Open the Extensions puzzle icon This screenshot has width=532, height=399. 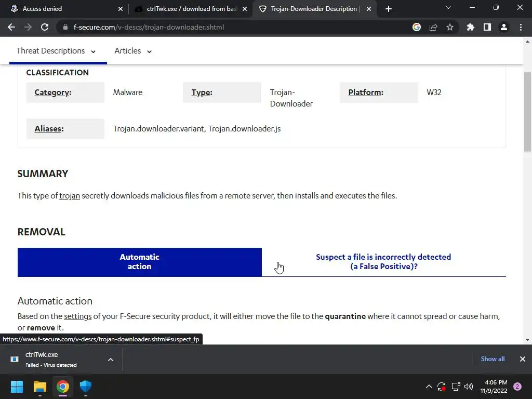[471, 27]
